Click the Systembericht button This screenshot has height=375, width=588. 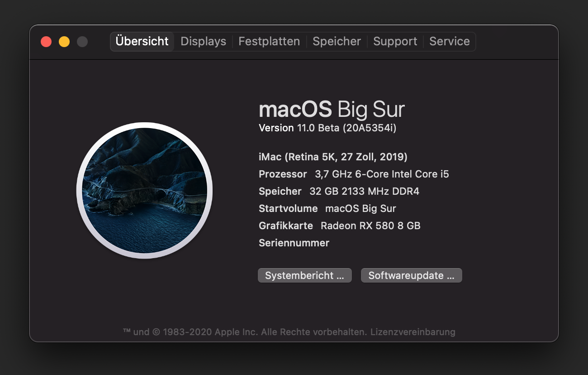point(304,275)
